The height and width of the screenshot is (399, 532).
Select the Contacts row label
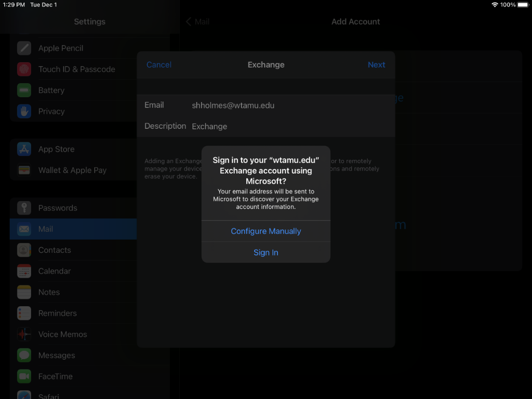coord(54,250)
